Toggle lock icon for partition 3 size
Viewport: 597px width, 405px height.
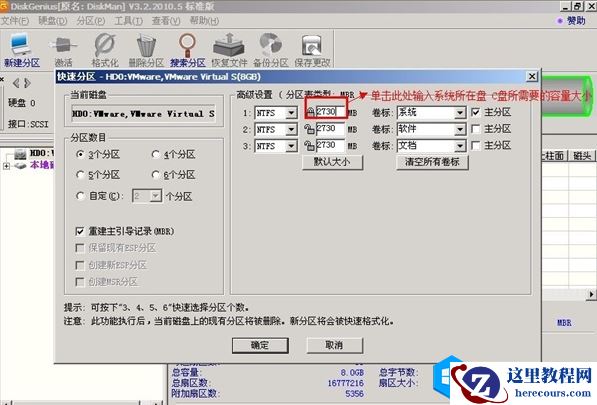(x=309, y=146)
